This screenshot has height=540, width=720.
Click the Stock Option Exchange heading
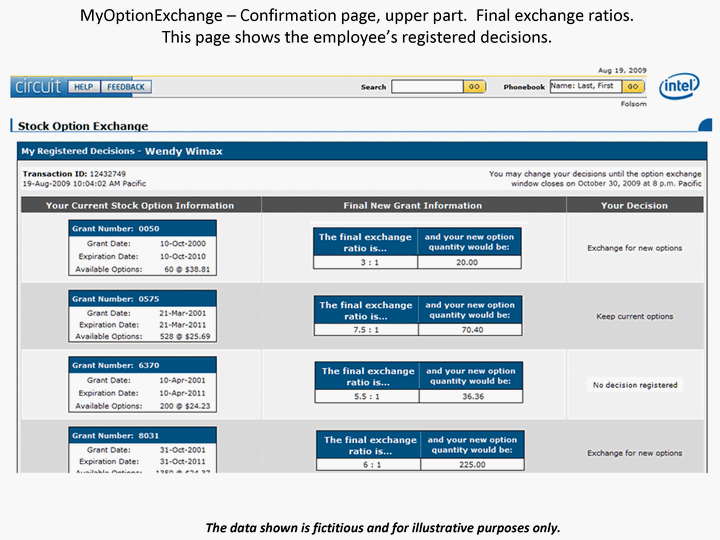[x=83, y=126]
